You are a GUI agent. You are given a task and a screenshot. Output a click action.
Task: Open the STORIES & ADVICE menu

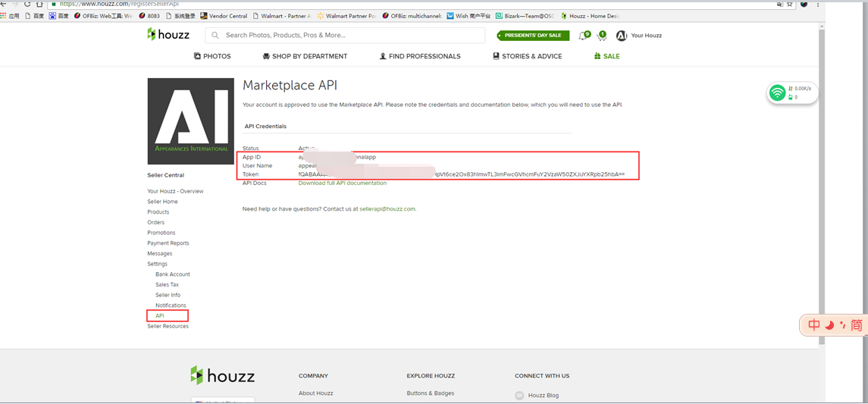tap(528, 56)
